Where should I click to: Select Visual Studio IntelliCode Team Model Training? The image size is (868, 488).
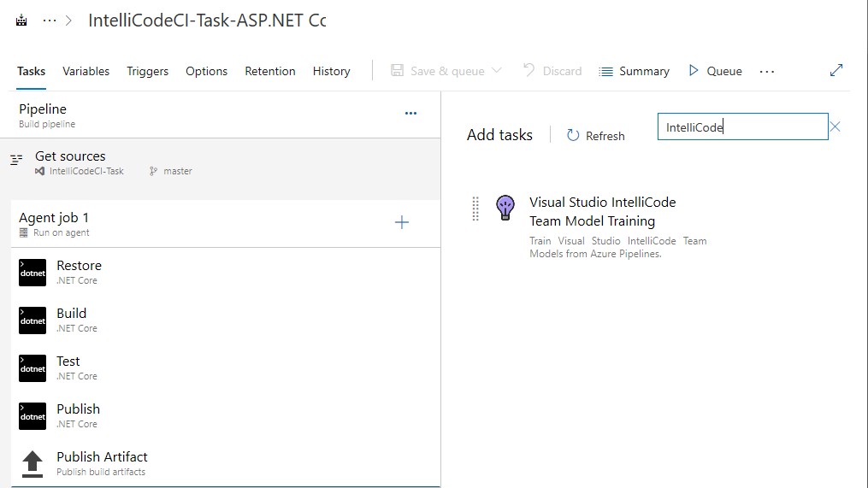pyautogui.click(x=602, y=211)
